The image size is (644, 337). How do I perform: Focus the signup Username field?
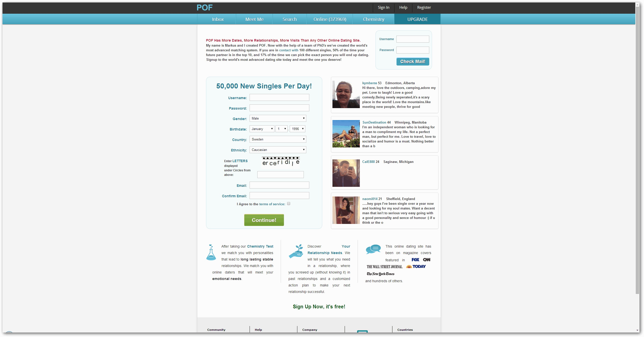pos(279,98)
